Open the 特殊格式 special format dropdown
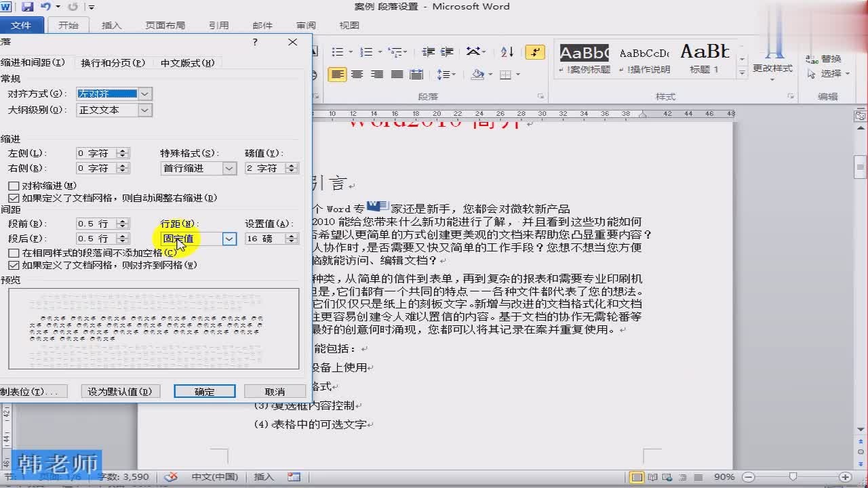Image resolution: width=868 pixels, height=488 pixels. point(229,168)
